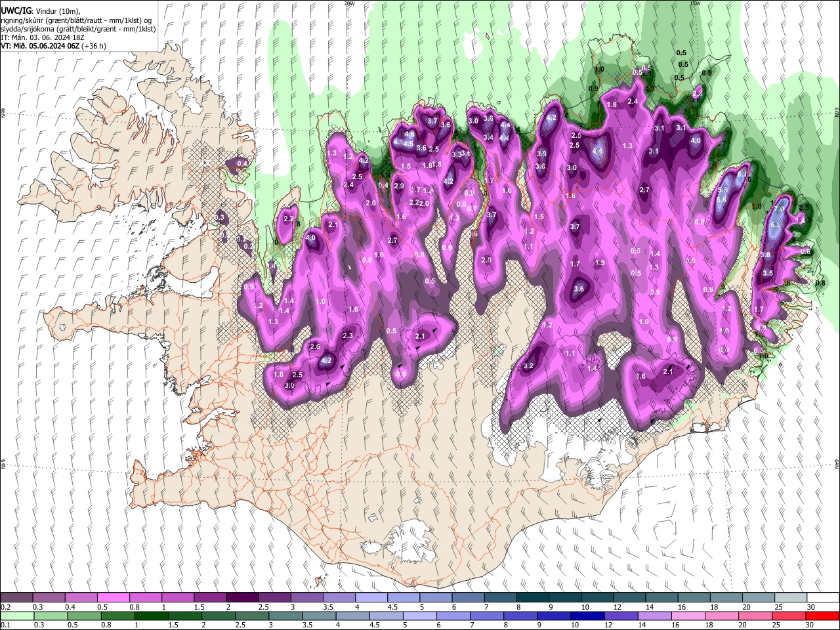The width and height of the screenshot is (840, 630).
Task: Click the "9" label under the lower legend
Action: coord(539,625)
